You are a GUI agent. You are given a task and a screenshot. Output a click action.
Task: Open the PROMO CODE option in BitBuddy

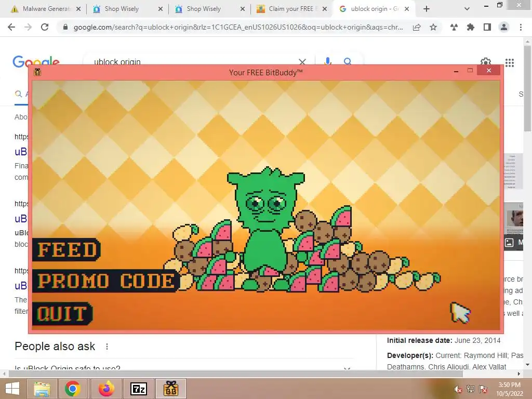coord(105,281)
